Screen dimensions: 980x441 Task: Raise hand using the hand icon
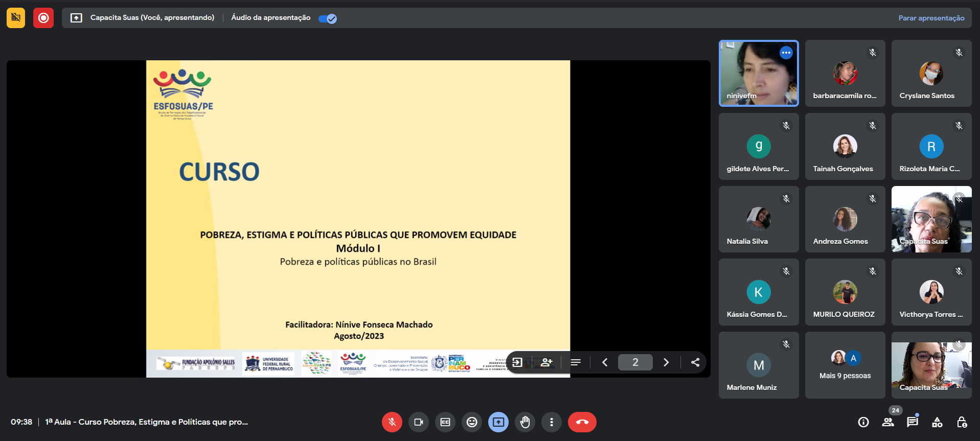pos(525,422)
